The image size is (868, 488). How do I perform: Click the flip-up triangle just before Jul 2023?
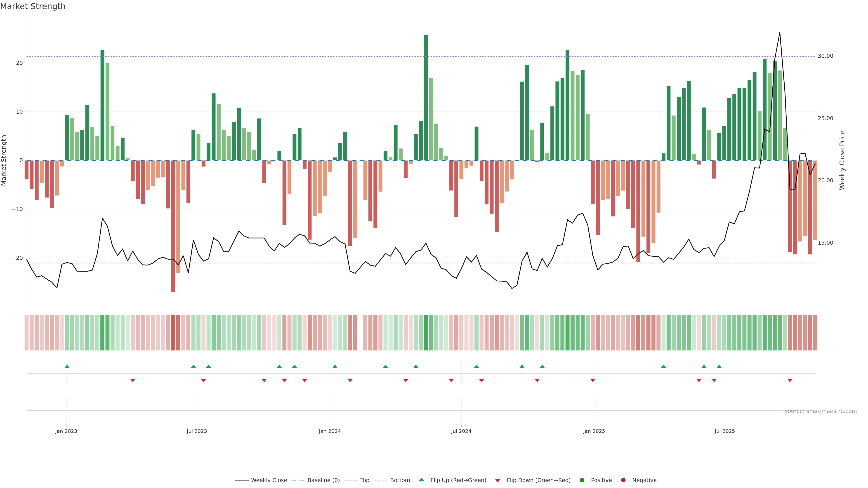pyautogui.click(x=193, y=366)
